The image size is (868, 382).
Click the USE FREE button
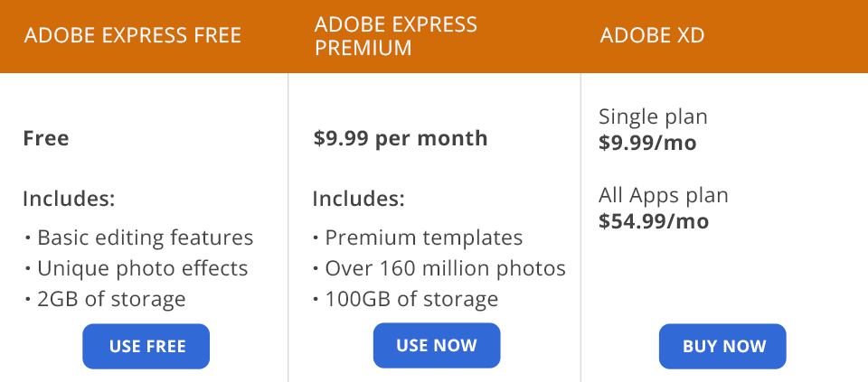pyautogui.click(x=146, y=346)
